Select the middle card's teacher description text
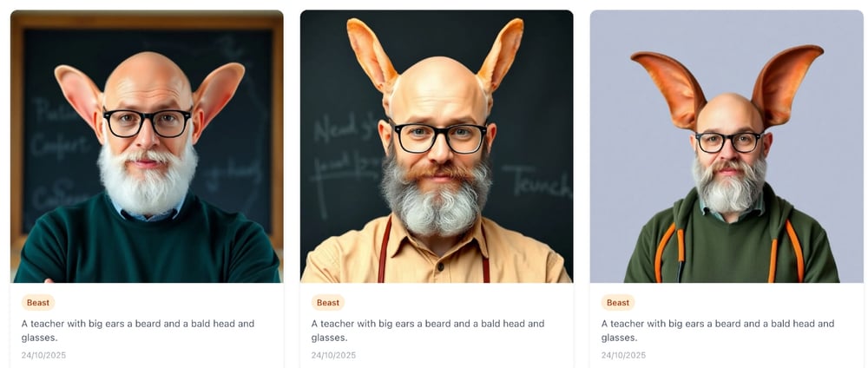The height and width of the screenshot is (368, 868). point(428,331)
